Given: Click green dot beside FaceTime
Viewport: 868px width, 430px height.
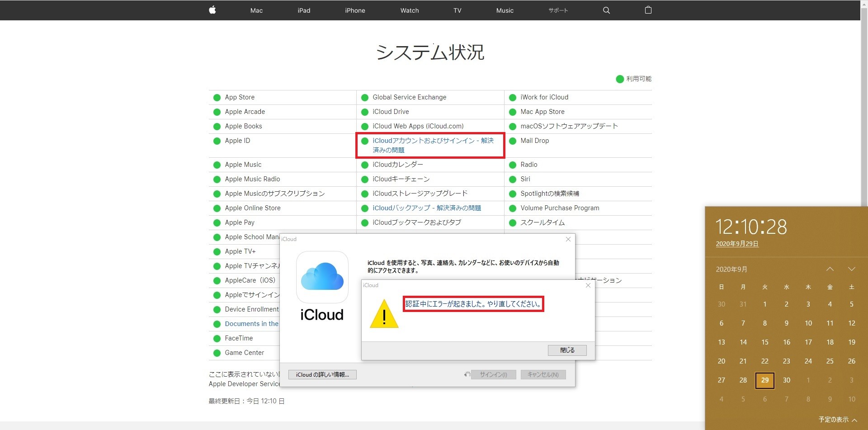Looking at the screenshot, I should click(217, 339).
